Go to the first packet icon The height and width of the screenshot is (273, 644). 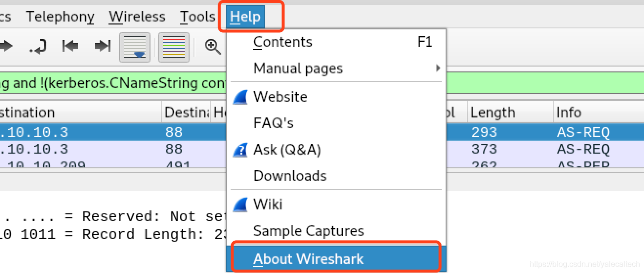pyautogui.click(x=70, y=46)
